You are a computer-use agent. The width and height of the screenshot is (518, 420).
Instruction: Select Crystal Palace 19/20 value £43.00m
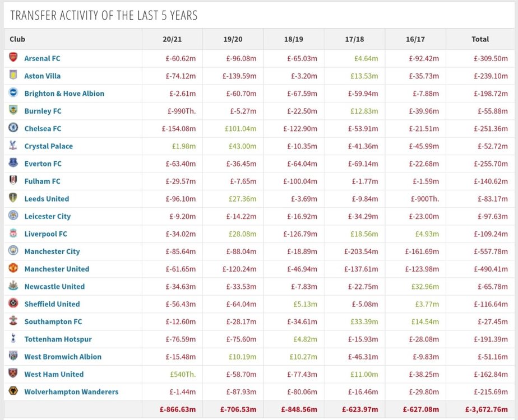coord(243,146)
